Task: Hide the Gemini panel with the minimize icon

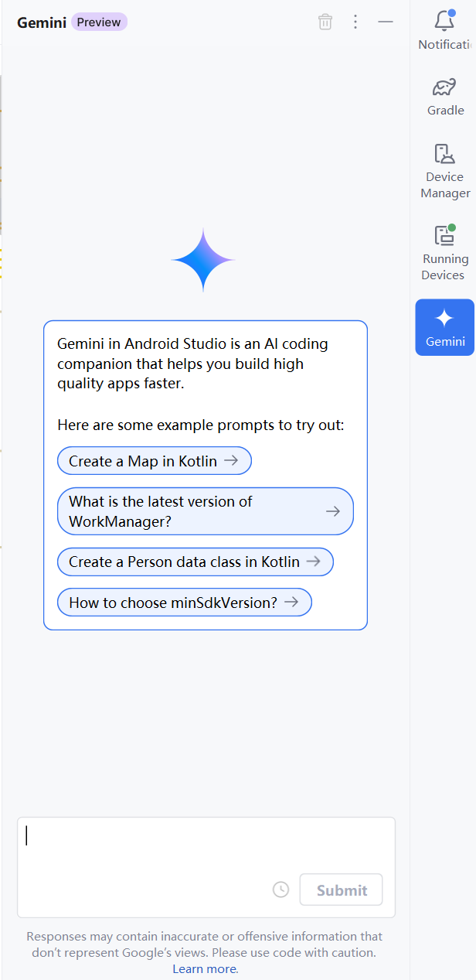Action: (385, 22)
